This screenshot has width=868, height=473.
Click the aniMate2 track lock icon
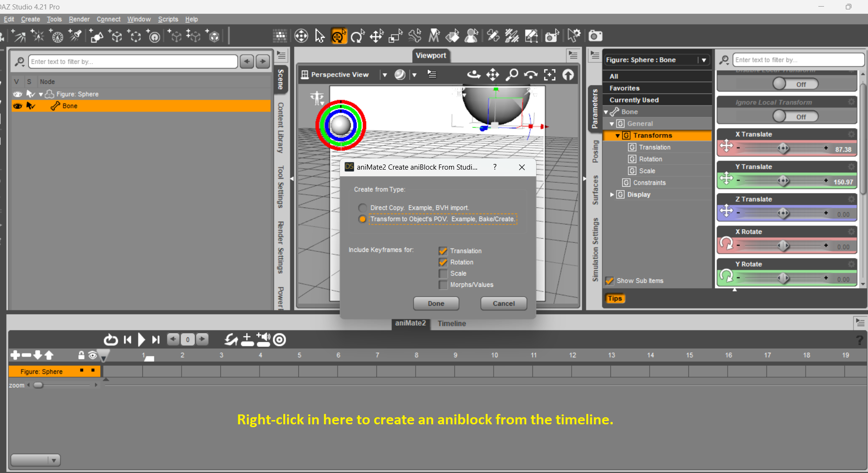pos(81,355)
